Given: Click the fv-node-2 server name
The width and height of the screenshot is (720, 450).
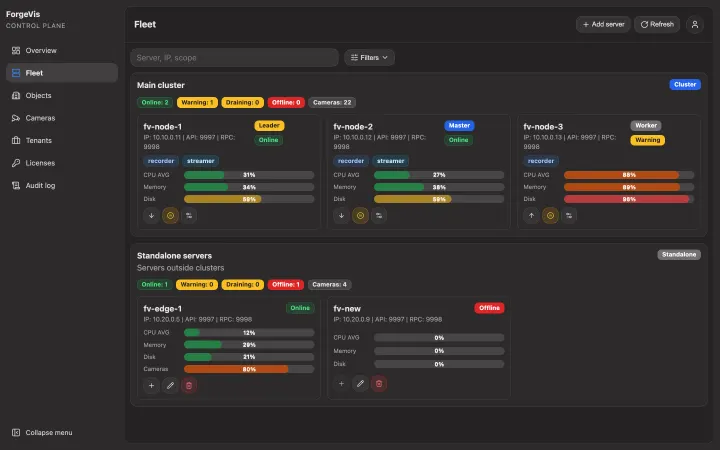Looking at the screenshot, I should pos(353,127).
